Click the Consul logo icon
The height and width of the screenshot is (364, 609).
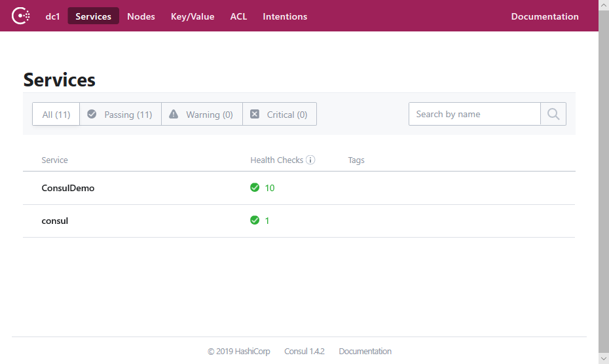pos(21,16)
